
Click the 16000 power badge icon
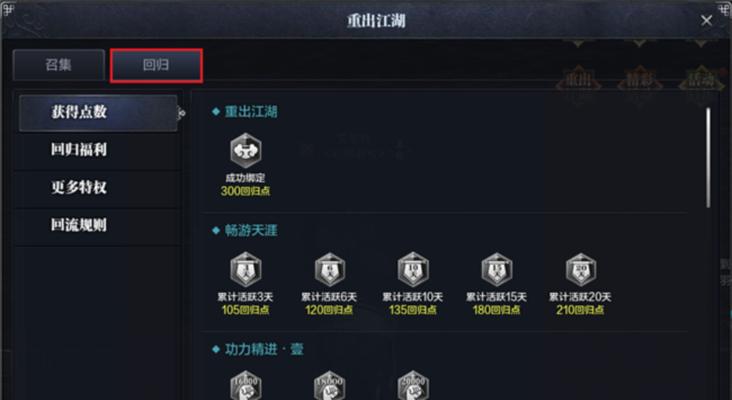pos(246,386)
